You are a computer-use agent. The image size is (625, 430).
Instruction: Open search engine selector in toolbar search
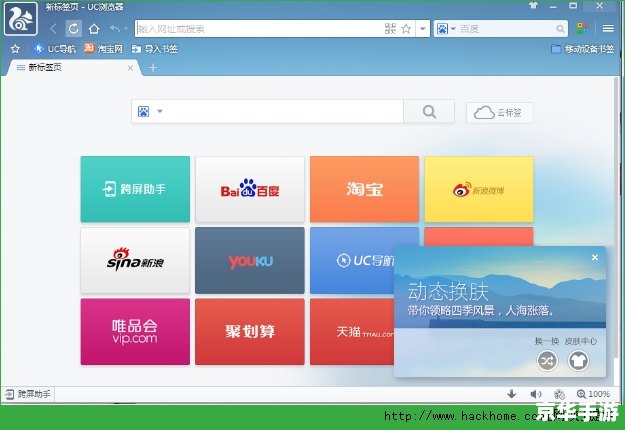446,29
